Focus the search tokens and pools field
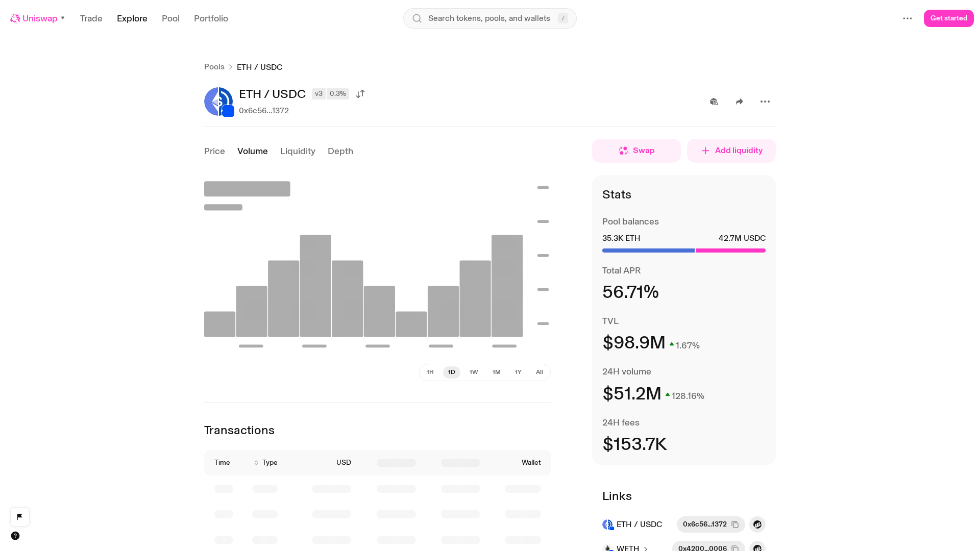The image size is (980, 551). 490,18
